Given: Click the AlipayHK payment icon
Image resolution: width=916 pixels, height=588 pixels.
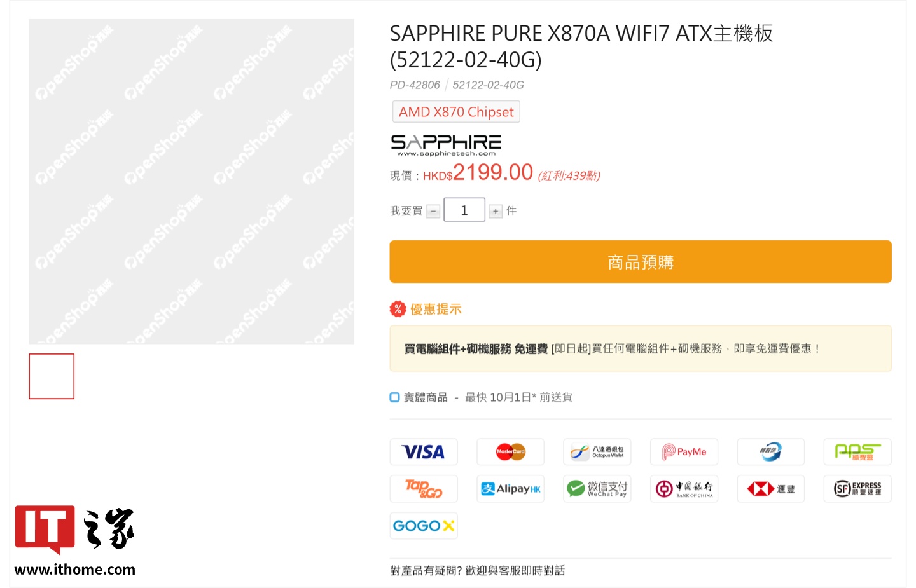Looking at the screenshot, I should point(510,488).
